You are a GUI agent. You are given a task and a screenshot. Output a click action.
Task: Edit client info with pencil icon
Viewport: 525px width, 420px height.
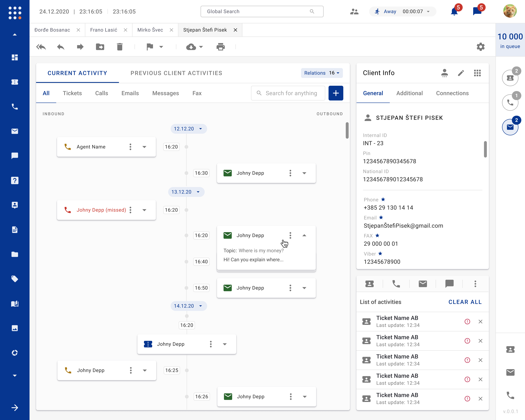(x=461, y=73)
